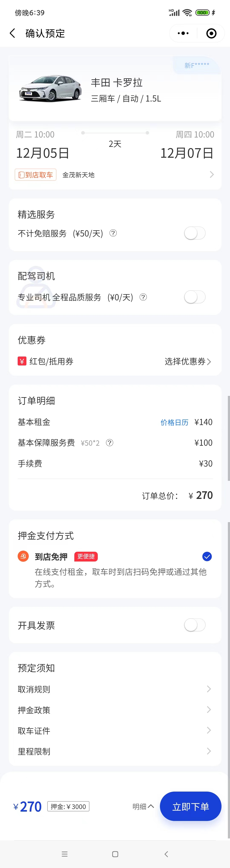Tap the Toyota Corolla car thumbnail

pyautogui.click(x=51, y=89)
